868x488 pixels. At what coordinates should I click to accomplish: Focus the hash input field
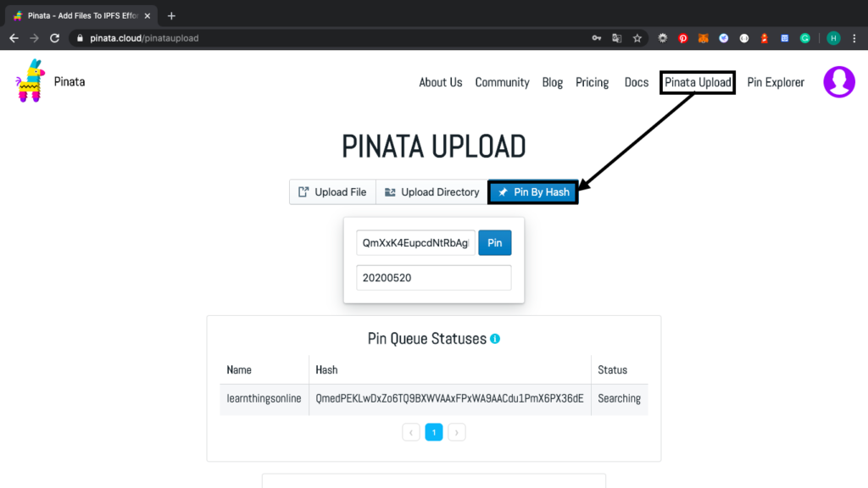click(415, 243)
